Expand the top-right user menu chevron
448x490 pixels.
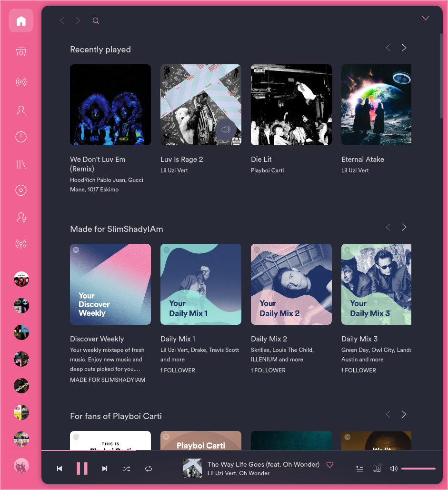pos(426,18)
